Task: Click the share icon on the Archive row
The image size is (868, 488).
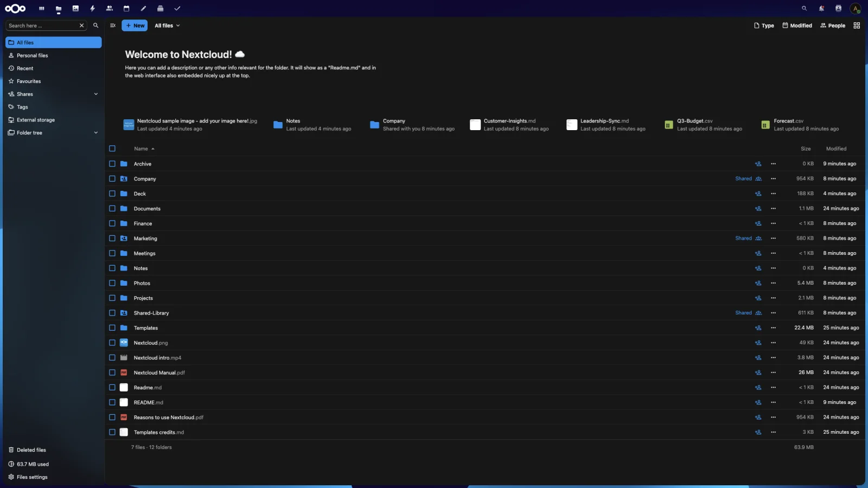Action: (x=758, y=164)
